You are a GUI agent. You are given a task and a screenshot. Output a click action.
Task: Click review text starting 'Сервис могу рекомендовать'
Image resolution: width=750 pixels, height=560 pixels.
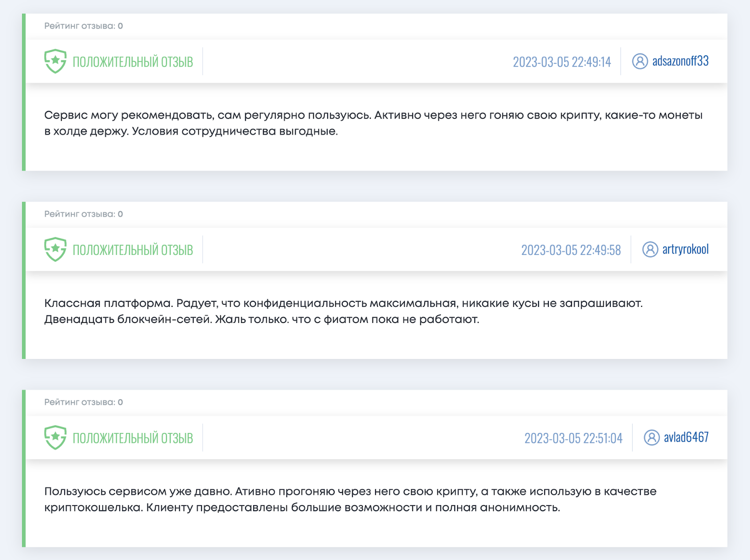373,123
